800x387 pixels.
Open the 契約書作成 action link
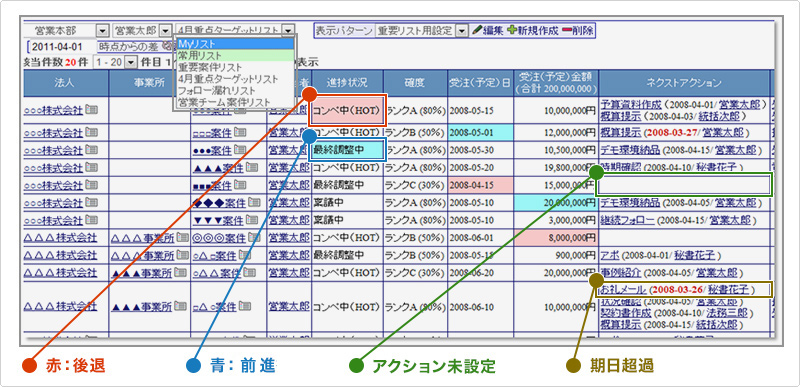(x=626, y=313)
